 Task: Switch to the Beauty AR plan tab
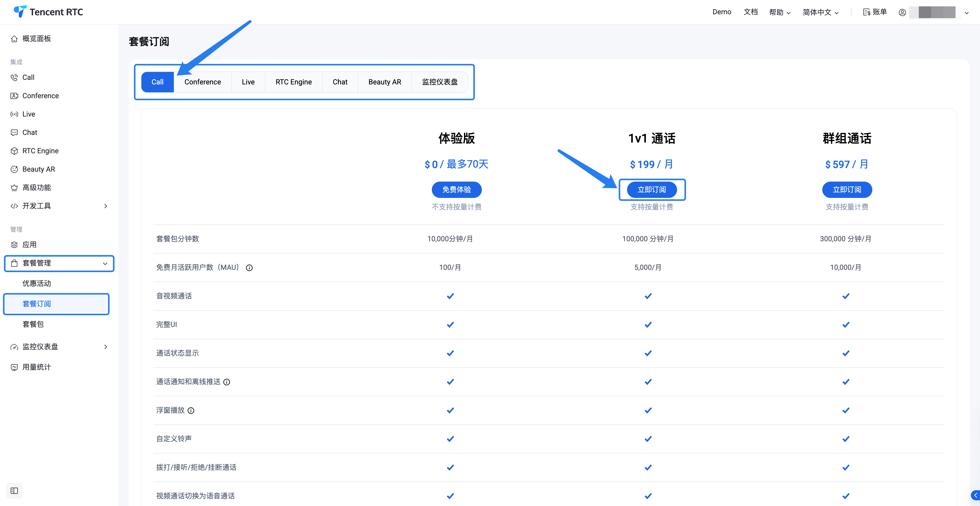(384, 82)
